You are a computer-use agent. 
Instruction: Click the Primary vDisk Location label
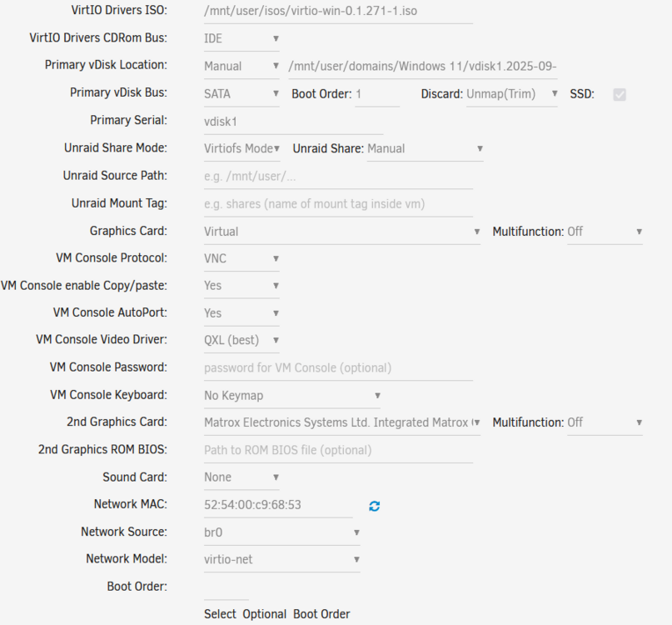click(107, 65)
